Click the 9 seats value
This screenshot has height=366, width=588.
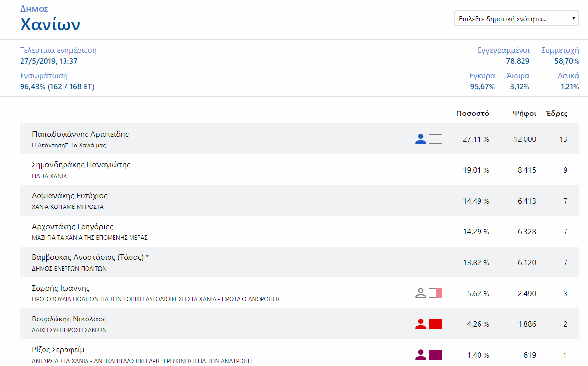(566, 170)
